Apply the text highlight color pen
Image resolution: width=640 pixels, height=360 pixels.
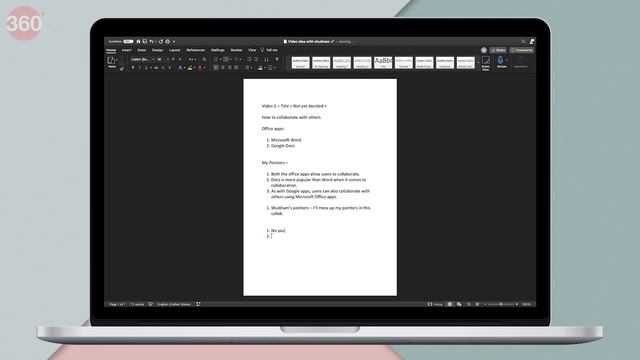point(190,68)
